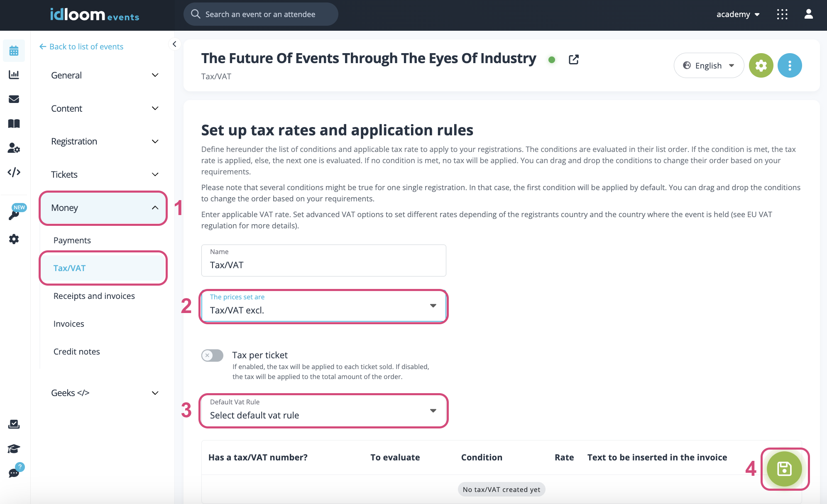Navigate to Receipts and invoices submenu
The image size is (827, 504).
94,296
